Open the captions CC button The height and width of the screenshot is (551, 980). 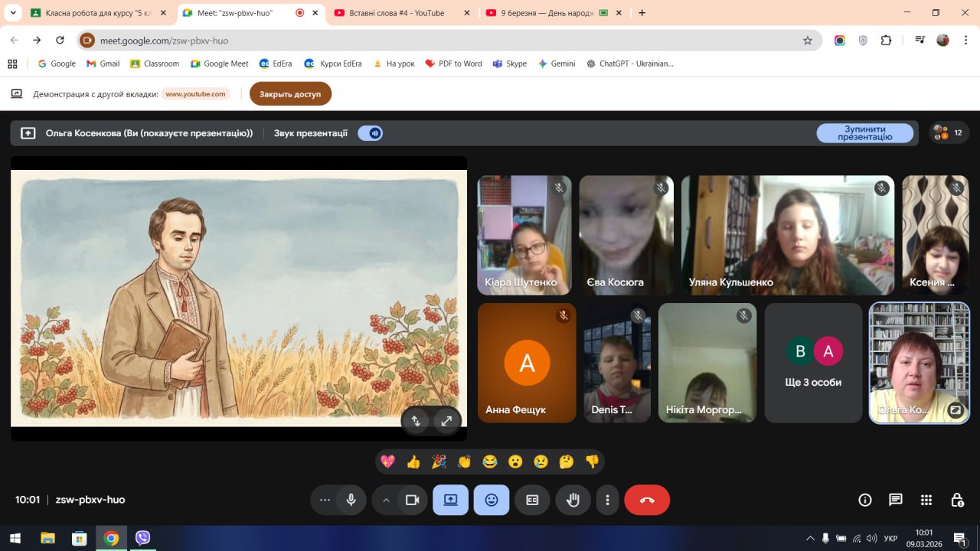[x=532, y=500]
